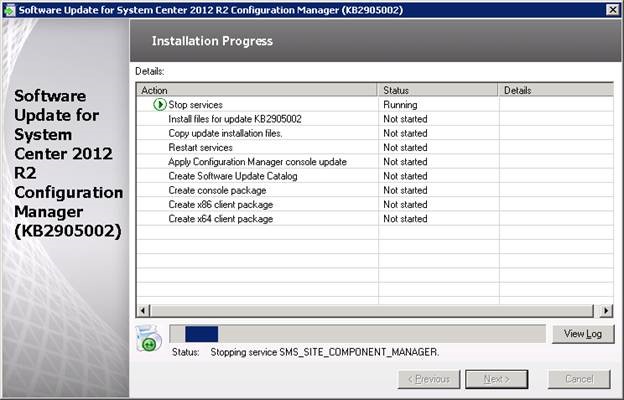The width and height of the screenshot is (624, 400).
Task: Select the Copy update installation files row
Action: pos(374,133)
